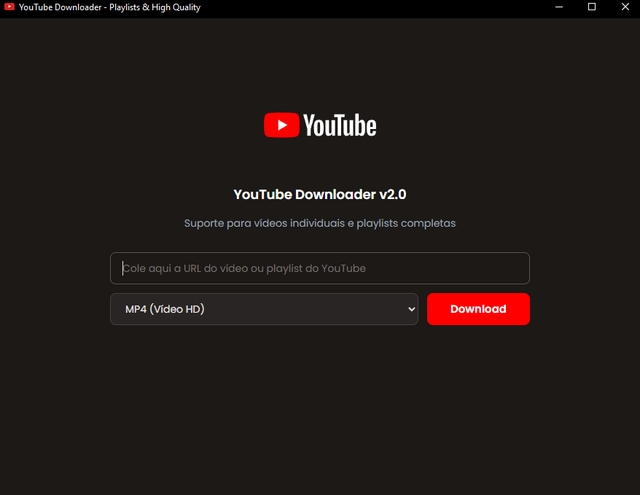640x495 pixels.
Task: Open the MP4 (Vídeo HD) format dropdown
Action: (264, 309)
